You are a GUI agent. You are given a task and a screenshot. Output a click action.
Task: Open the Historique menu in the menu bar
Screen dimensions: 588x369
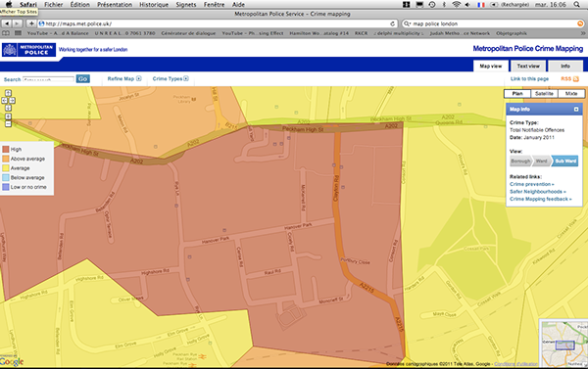pyautogui.click(x=154, y=5)
